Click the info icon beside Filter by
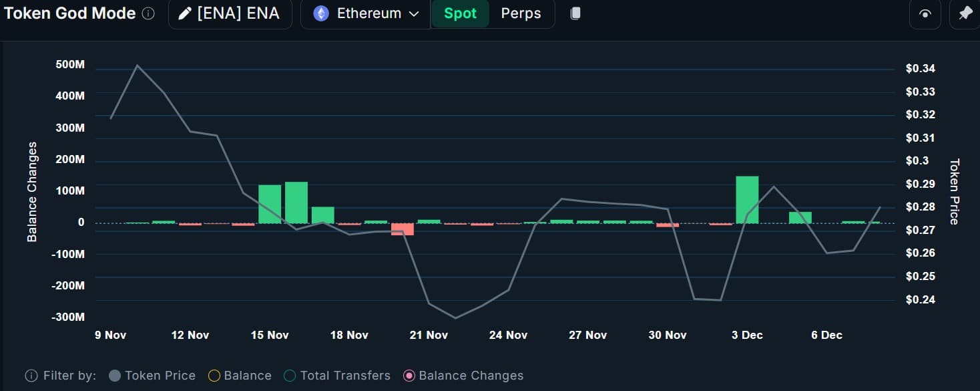The height and width of the screenshot is (391, 980). tap(31, 376)
